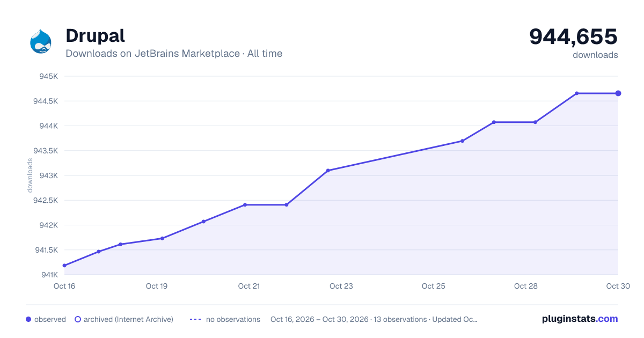Click the 'no observations' legend label

click(x=233, y=319)
